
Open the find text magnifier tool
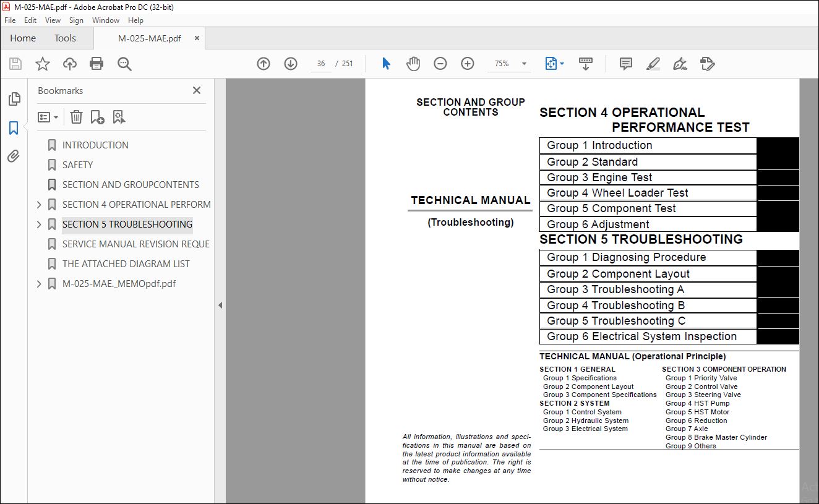[x=124, y=64]
